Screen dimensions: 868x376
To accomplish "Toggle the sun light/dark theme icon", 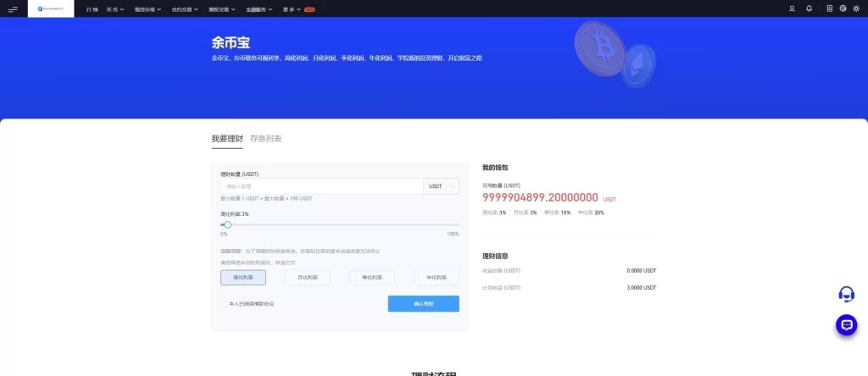I will [856, 8].
